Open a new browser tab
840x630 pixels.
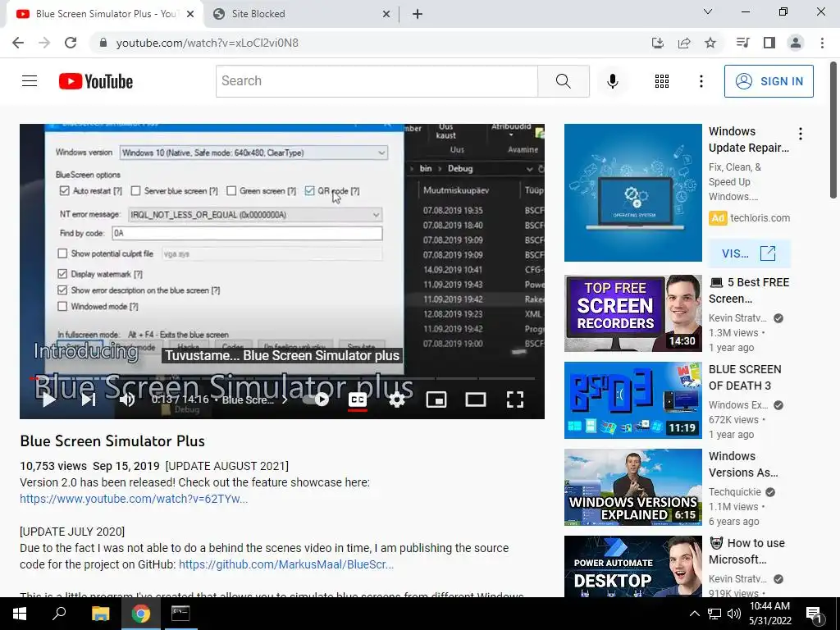tap(418, 14)
